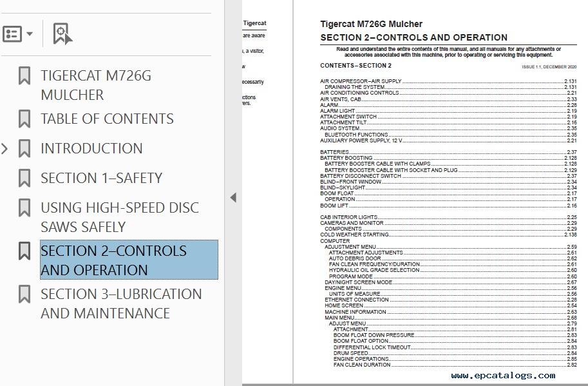The height and width of the screenshot is (386, 588).
Task: Click the FAN CLEAN DURATION entry
Action: click(455, 365)
